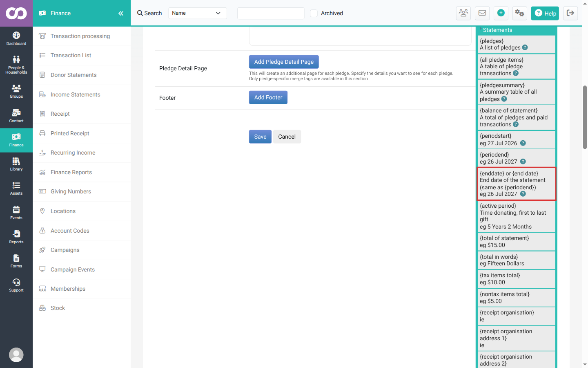Open the Contact sidebar icon
Screen dimensions: 588x368
16,116
